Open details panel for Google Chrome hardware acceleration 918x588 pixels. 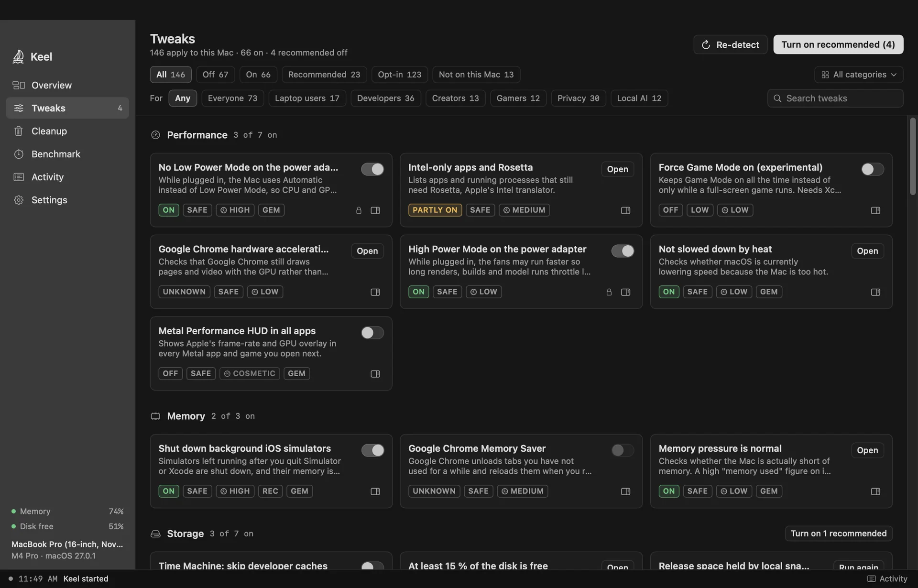[375, 292]
